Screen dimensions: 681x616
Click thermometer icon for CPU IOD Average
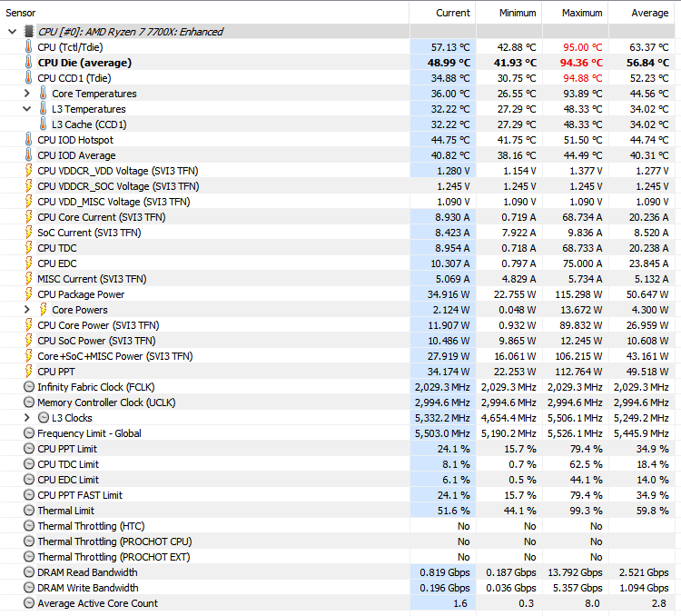coord(29,154)
